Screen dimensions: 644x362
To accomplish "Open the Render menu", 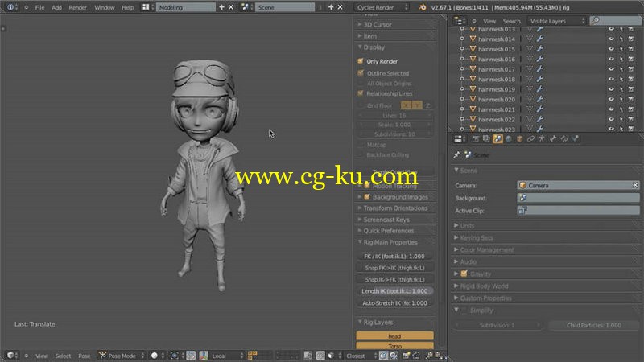I will (77, 7).
